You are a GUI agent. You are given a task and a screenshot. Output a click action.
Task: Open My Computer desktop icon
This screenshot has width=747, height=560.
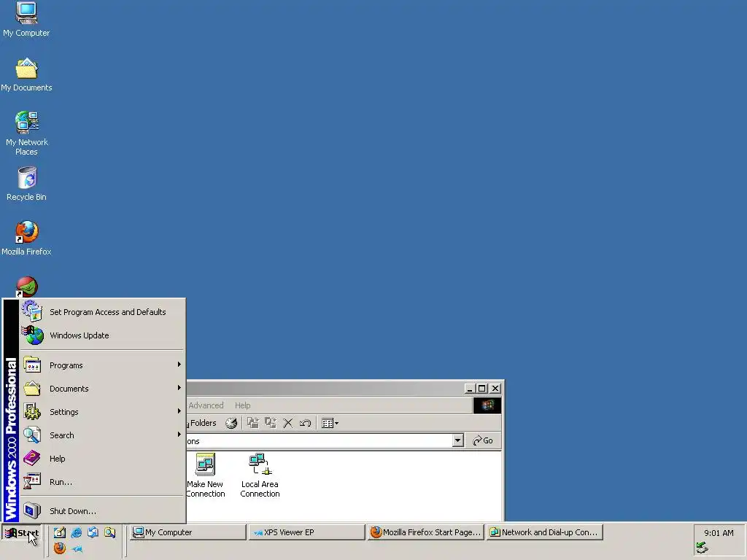pos(26,19)
